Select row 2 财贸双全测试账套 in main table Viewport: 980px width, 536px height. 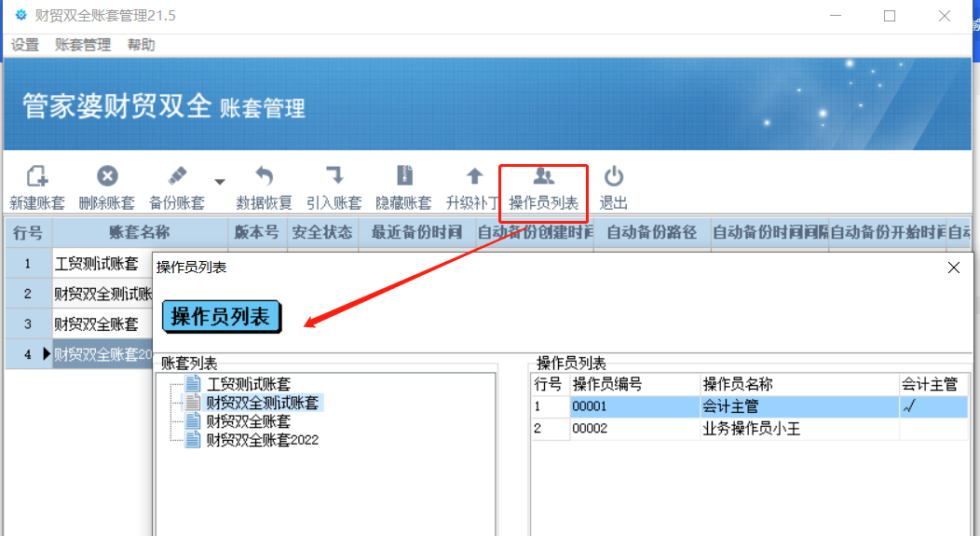pyautogui.click(x=103, y=294)
